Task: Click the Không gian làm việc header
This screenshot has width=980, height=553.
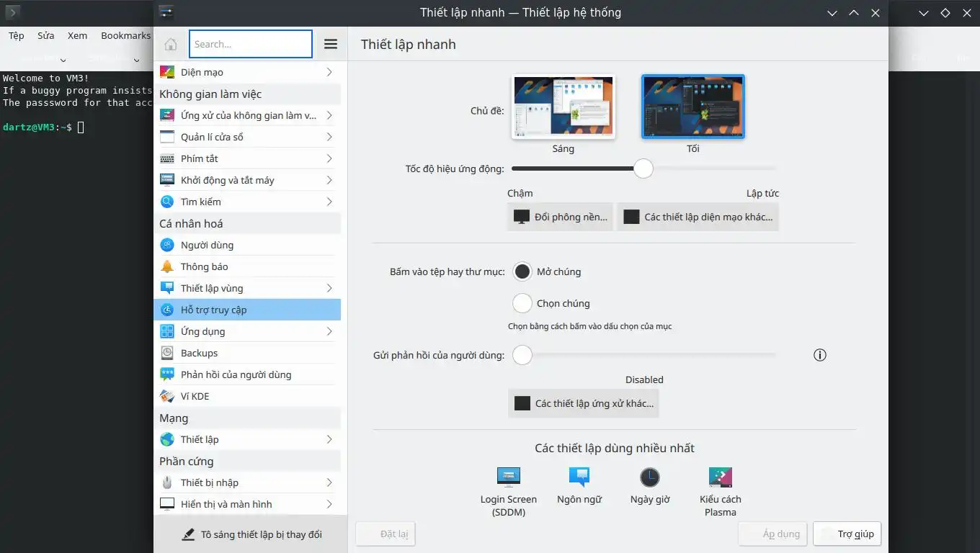Action: [x=210, y=94]
